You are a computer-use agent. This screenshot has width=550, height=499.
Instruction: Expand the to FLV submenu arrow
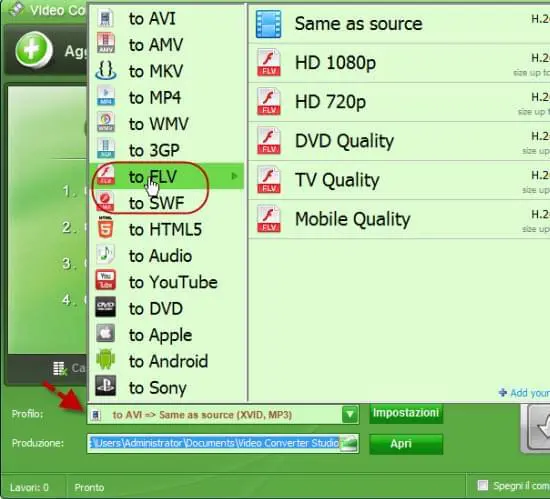pos(235,176)
